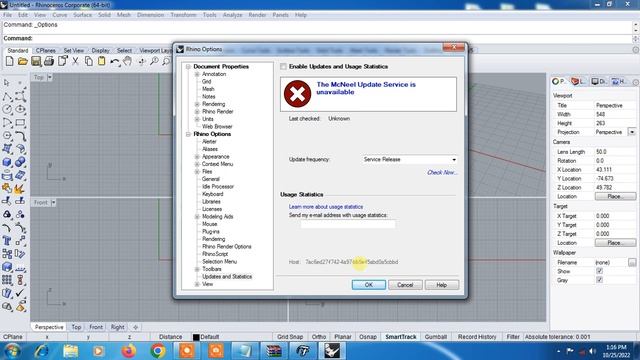Click the wallpaper Filename browse button
This screenshot has width=640, height=360.
(x=632, y=262)
